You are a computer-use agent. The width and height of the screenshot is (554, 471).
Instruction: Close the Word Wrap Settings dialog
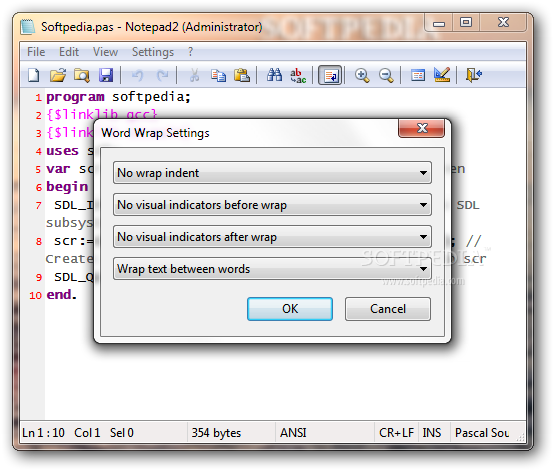click(422, 128)
